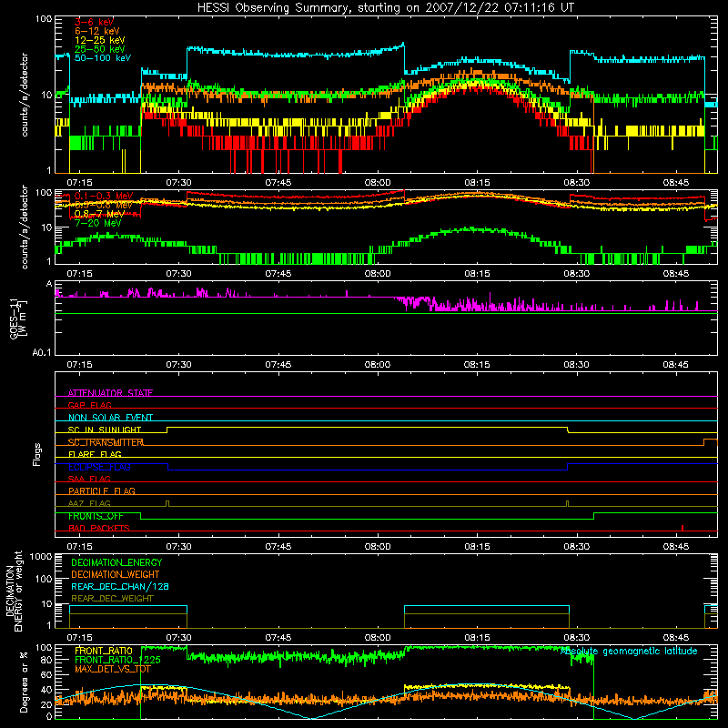
Task: Click the red BAD_PACKETS spike near 08:45
Action: pos(682,528)
